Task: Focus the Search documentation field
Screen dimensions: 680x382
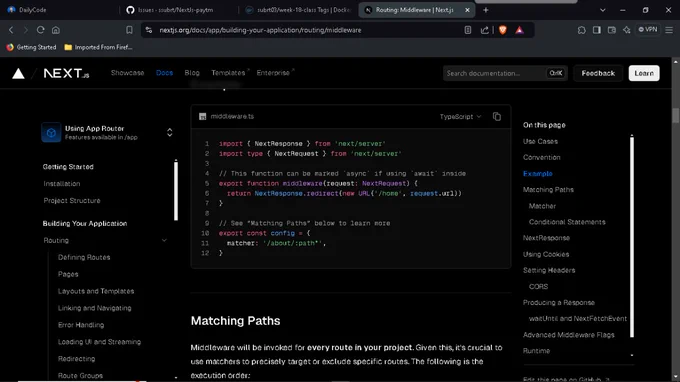Action: [x=505, y=73]
